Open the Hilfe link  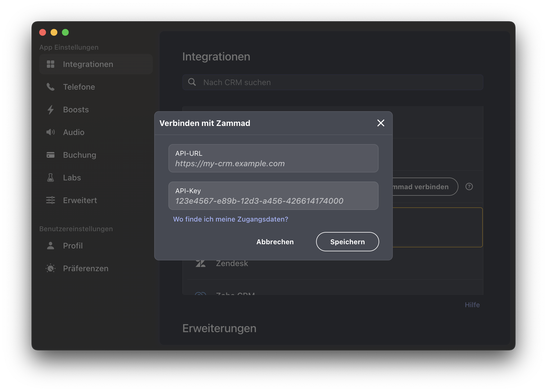pyautogui.click(x=472, y=305)
